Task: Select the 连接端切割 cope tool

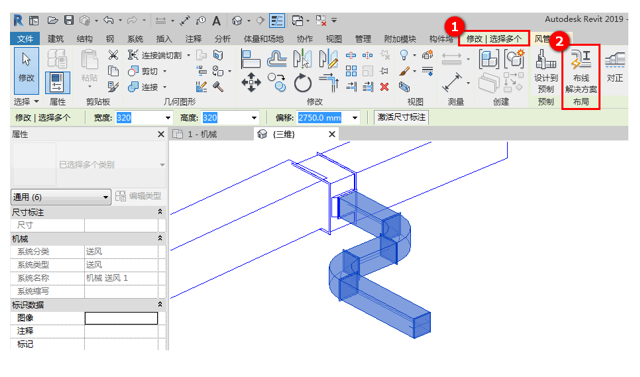Action: coord(155,55)
